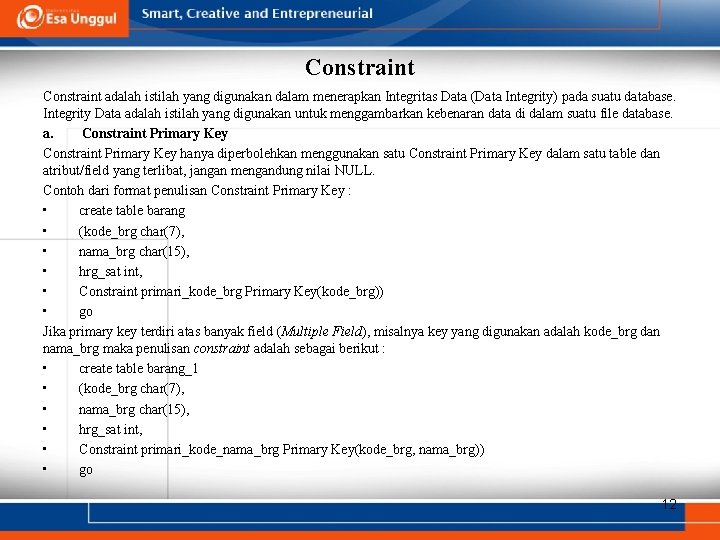
Task: Click sentence beginning 'Integrity Data adalah istilah'
Action: tap(358, 113)
